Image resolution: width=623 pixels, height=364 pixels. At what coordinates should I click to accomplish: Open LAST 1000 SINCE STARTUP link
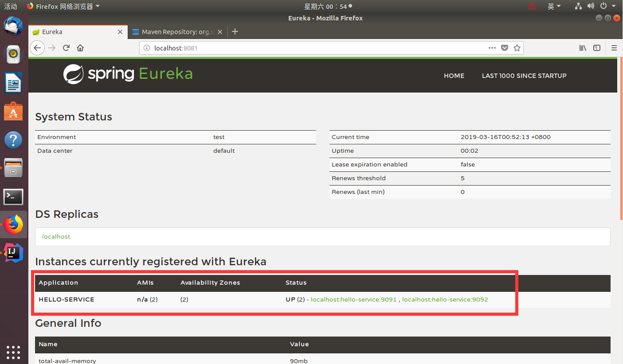(x=524, y=76)
